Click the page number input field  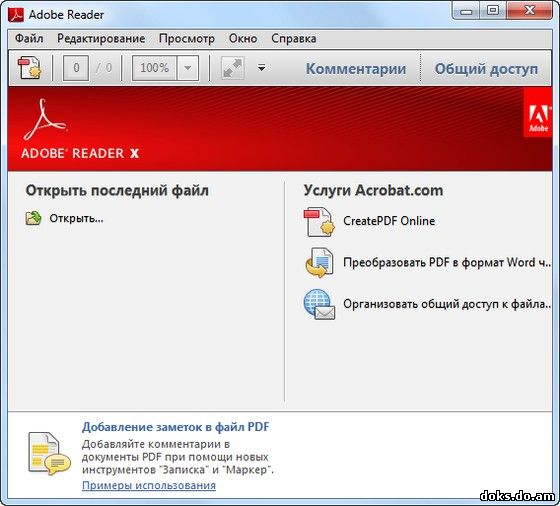click(76, 68)
